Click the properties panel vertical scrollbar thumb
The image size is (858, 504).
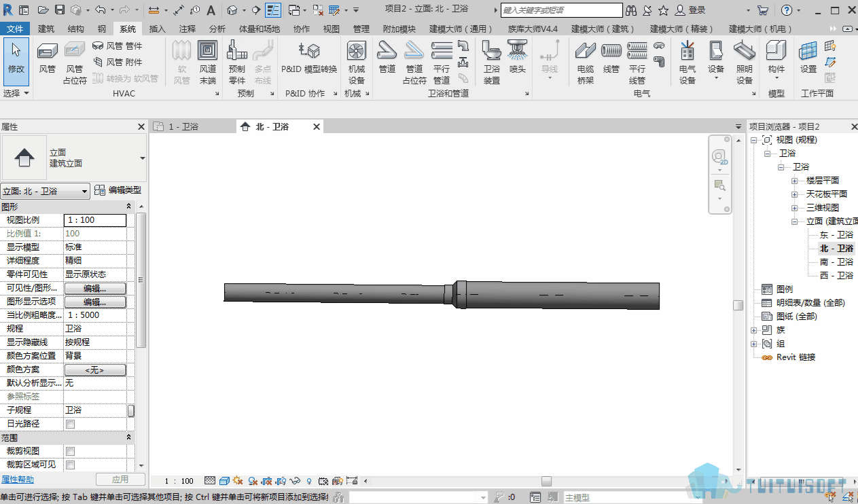tap(141, 280)
